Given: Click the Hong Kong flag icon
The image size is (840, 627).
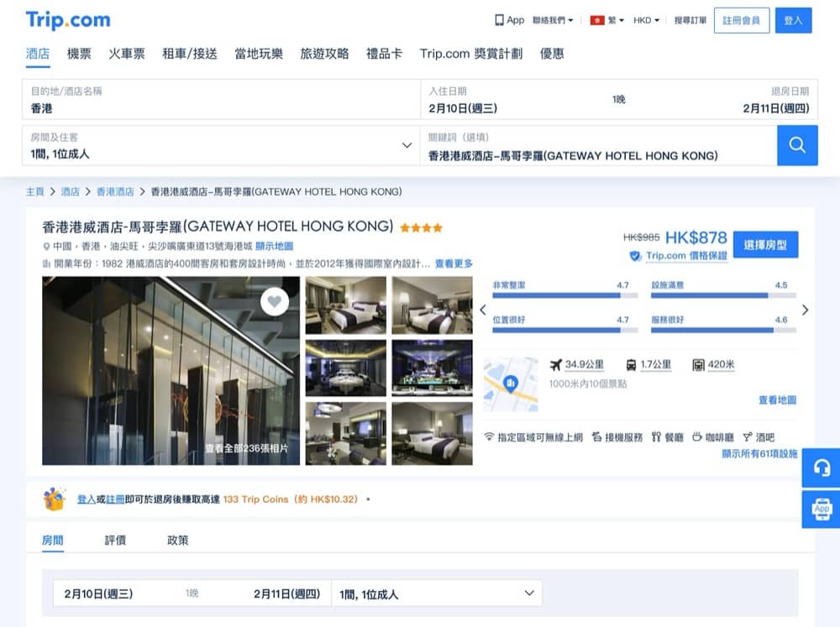Looking at the screenshot, I should pyautogui.click(x=596, y=20).
